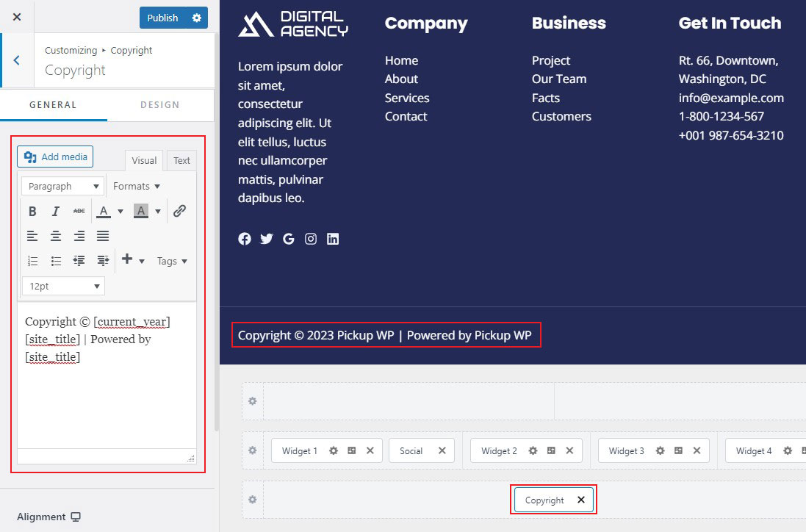Open the Contact footer link
Screen dimensions: 806x532
406,117
